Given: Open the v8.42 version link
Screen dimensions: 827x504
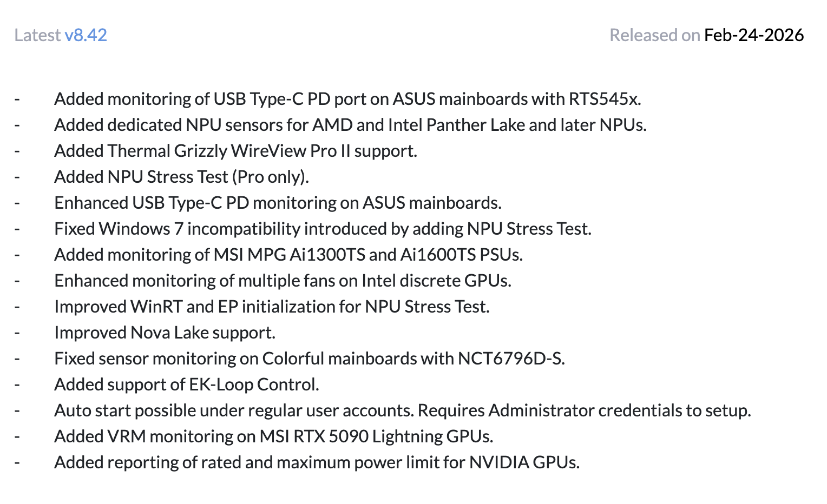Looking at the screenshot, I should coord(86,35).
